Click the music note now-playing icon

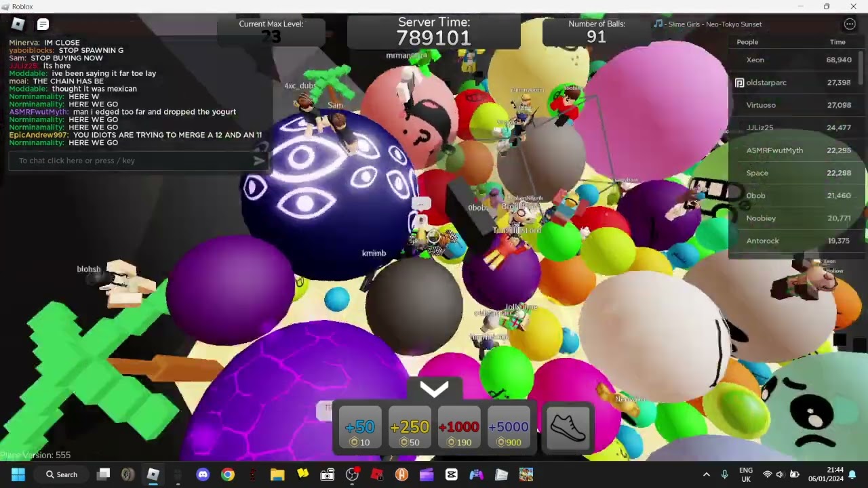(658, 24)
